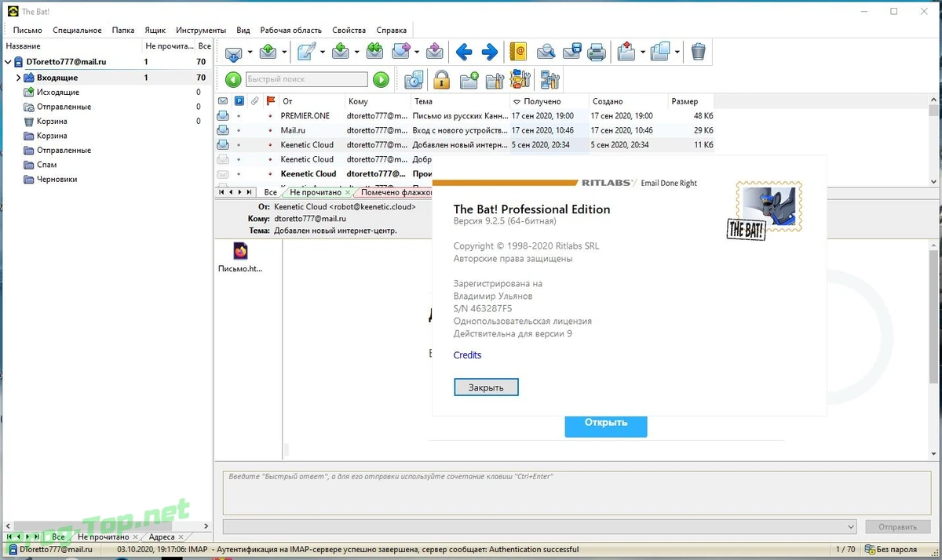Open dropdown arrow next to New message
This screenshot has height=560, width=942.
pos(322,53)
